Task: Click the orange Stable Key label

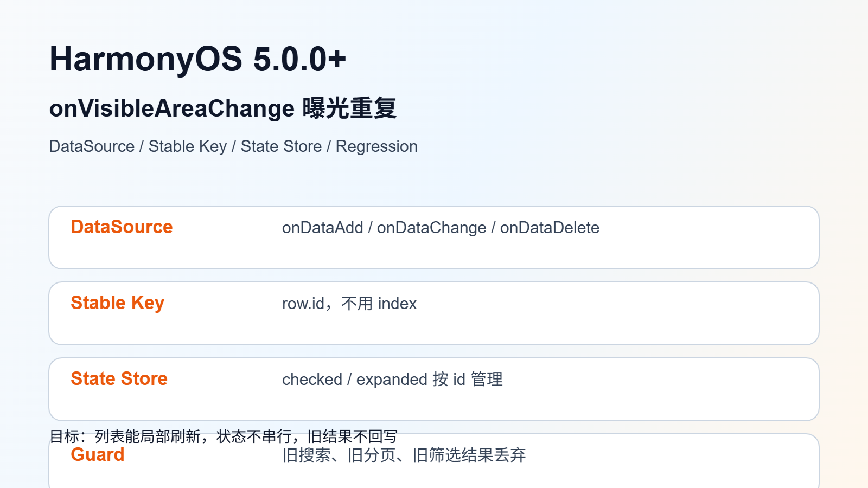Action: pos(117,303)
